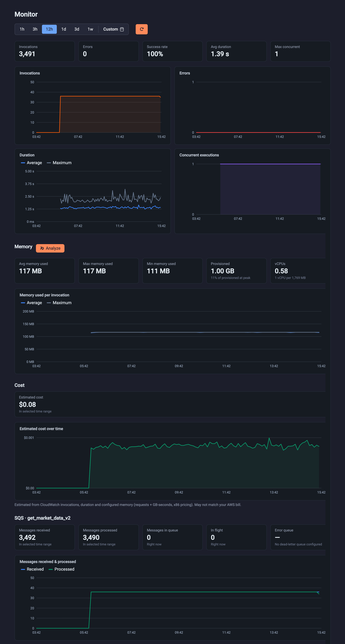Click the Success rate 100% card
Viewport: 345px width, 644px height.
coord(172,51)
